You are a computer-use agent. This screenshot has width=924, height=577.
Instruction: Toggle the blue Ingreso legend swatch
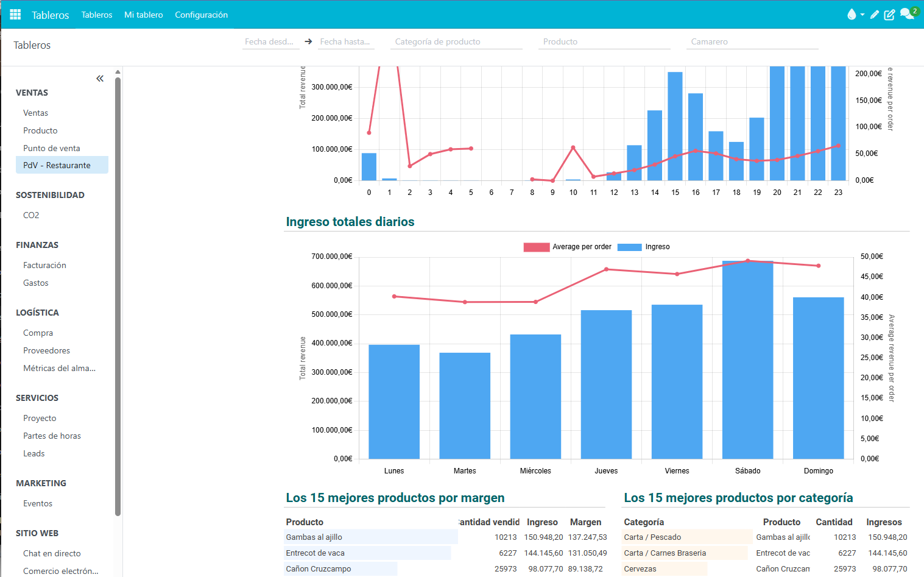point(629,247)
